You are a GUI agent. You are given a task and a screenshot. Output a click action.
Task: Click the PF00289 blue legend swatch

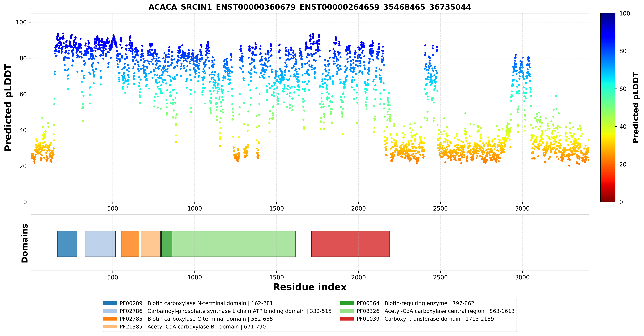pyautogui.click(x=110, y=303)
